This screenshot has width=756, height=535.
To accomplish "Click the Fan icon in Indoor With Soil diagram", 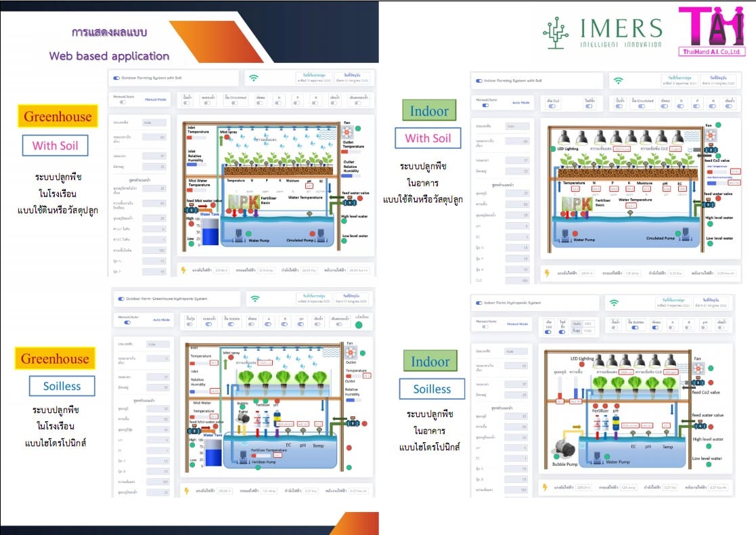I will click(x=711, y=135).
